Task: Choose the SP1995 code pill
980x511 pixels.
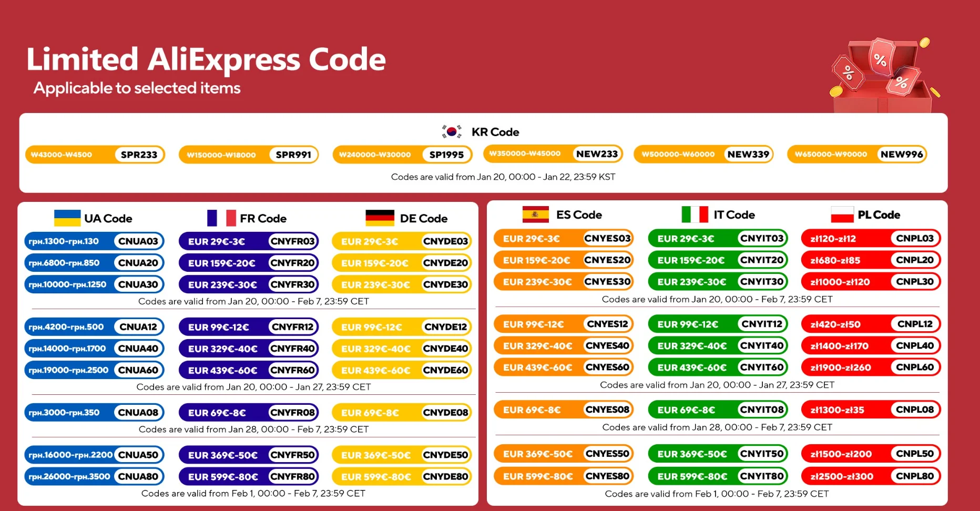Action: pos(402,155)
